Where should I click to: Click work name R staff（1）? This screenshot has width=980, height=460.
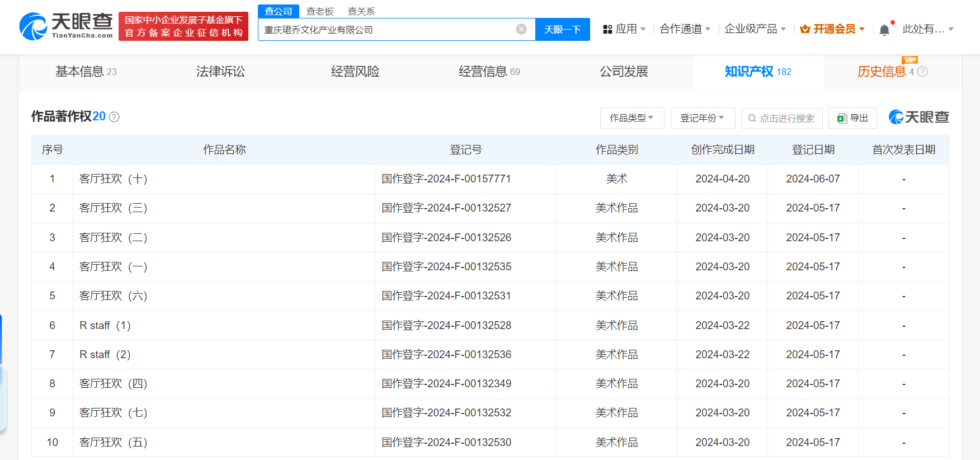(105, 325)
